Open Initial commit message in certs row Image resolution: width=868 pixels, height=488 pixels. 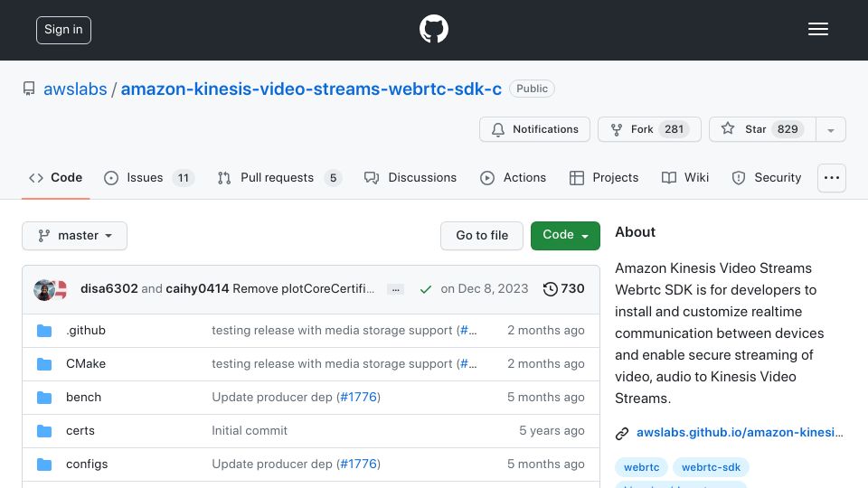[250, 430]
